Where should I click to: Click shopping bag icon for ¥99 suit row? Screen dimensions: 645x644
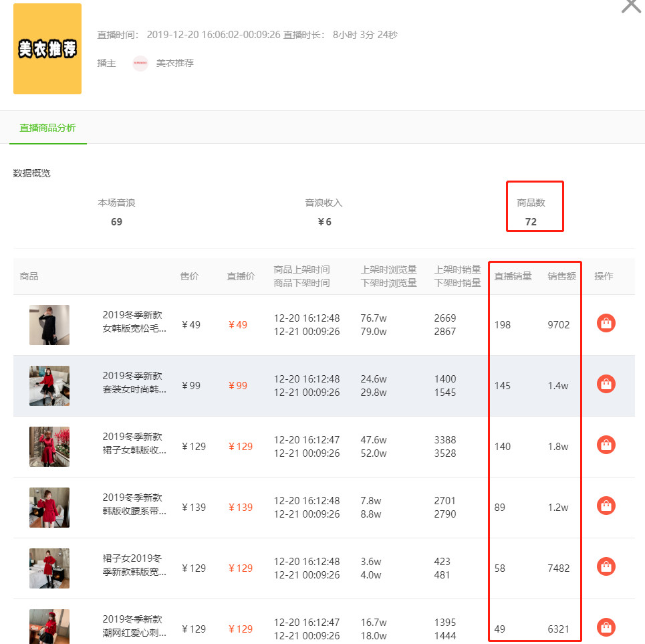tap(606, 384)
